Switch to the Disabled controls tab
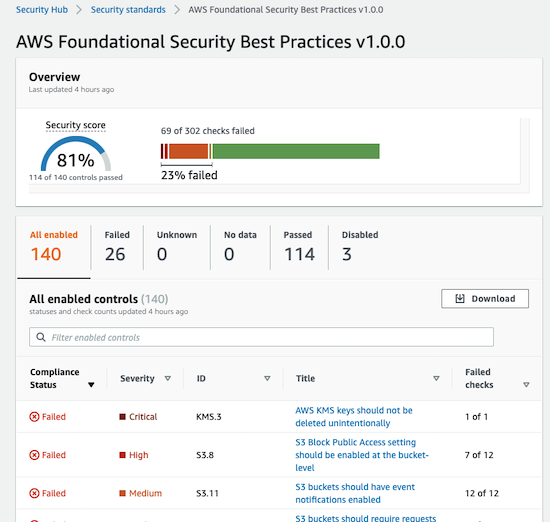Viewport: 550px width, 522px height. tap(360, 248)
